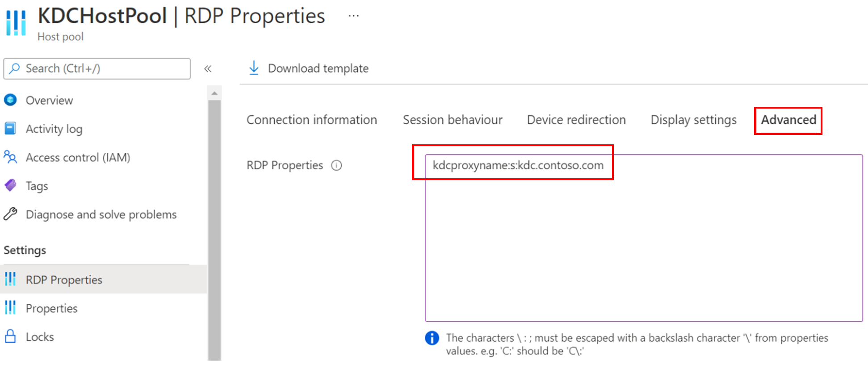Click the Download template arrow icon
868x374 pixels.
pyautogui.click(x=254, y=68)
